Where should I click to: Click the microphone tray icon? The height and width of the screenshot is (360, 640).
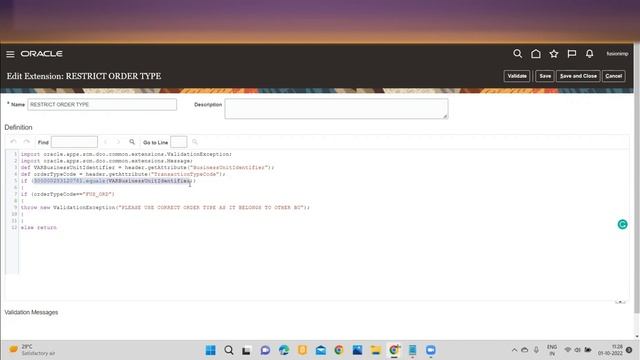[x=536, y=350]
